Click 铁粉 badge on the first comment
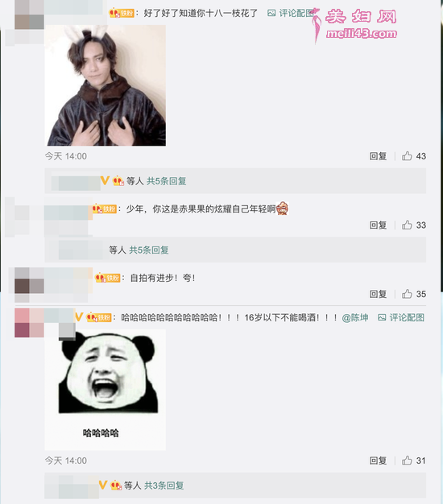Screen dimensions: 443x504 [x=122, y=13]
